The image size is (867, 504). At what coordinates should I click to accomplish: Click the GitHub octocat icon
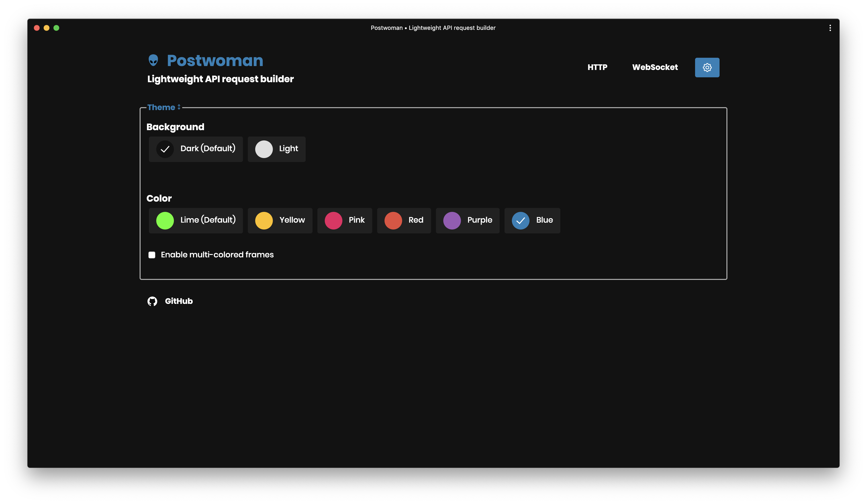click(152, 301)
